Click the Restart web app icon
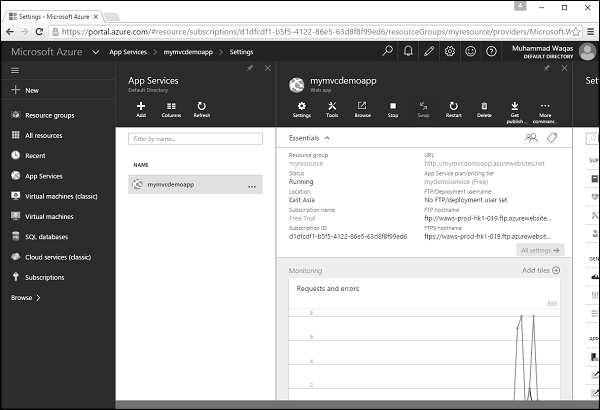Viewport: 600px width, 410px height. (454, 105)
